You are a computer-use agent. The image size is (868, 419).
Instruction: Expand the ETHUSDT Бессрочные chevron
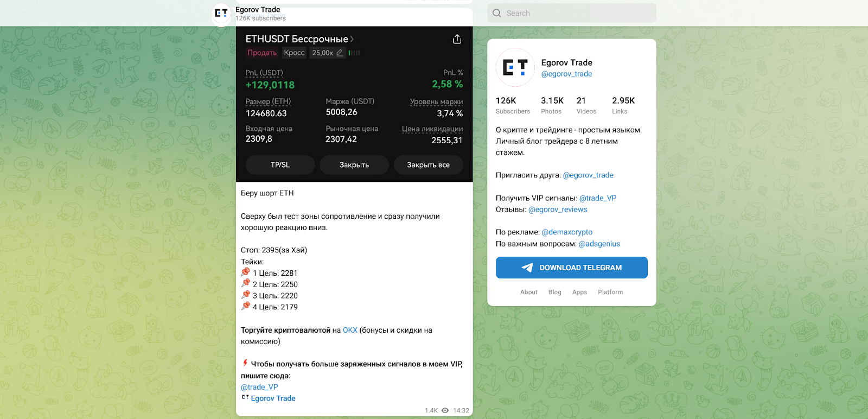352,39
